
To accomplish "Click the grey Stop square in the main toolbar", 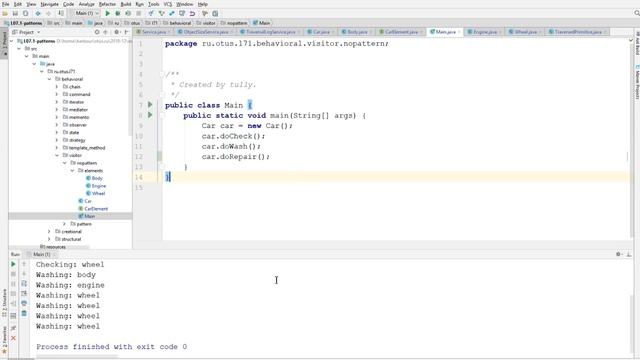I will tap(138, 13).
